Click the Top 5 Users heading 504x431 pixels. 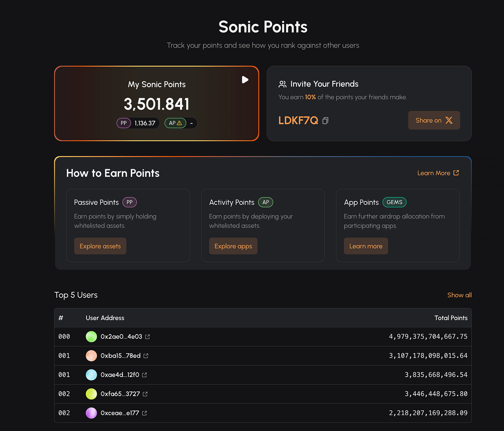point(76,295)
